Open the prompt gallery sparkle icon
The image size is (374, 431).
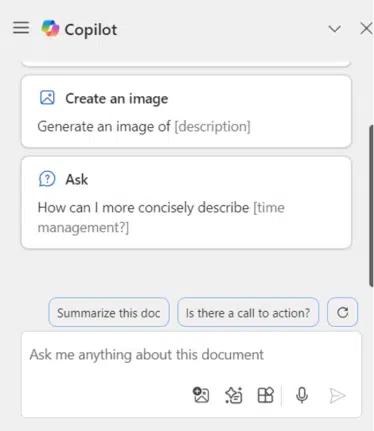[234, 395]
